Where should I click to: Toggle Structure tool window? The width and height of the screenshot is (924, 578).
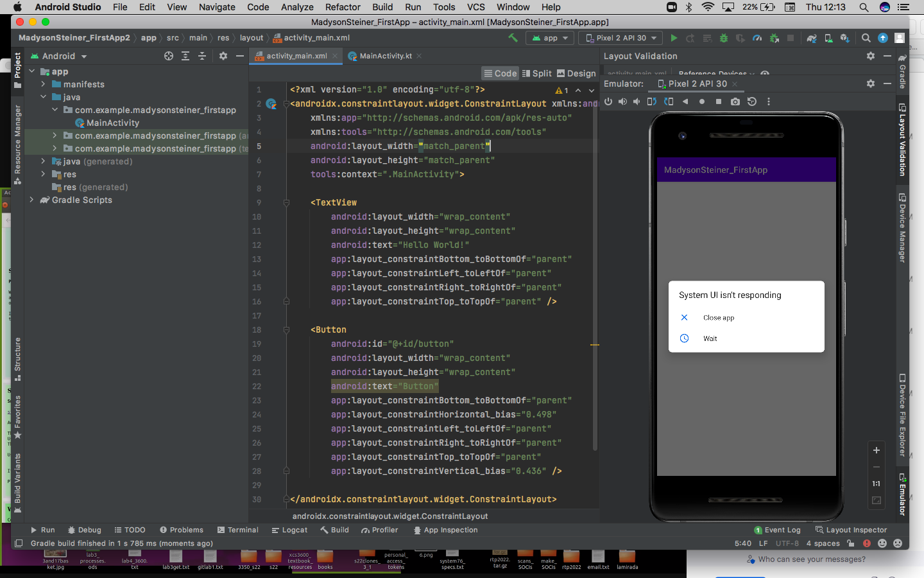tap(17, 359)
